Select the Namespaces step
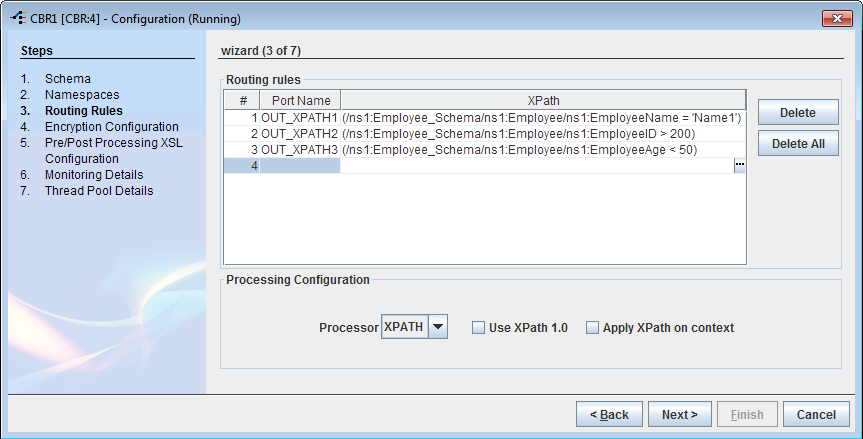The height and width of the screenshot is (439, 863). [x=82, y=95]
